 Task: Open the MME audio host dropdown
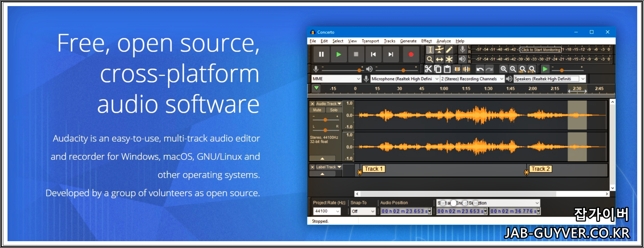tap(336, 79)
